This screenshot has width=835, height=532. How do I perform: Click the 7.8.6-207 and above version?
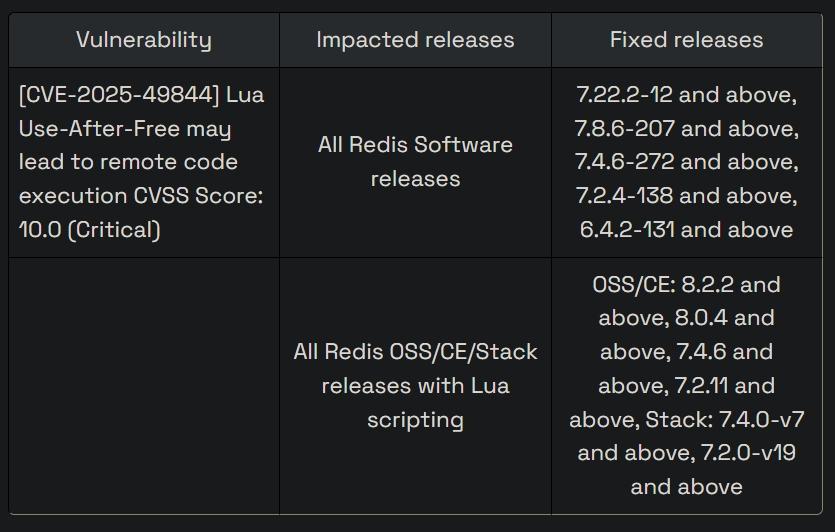click(x=686, y=129)
